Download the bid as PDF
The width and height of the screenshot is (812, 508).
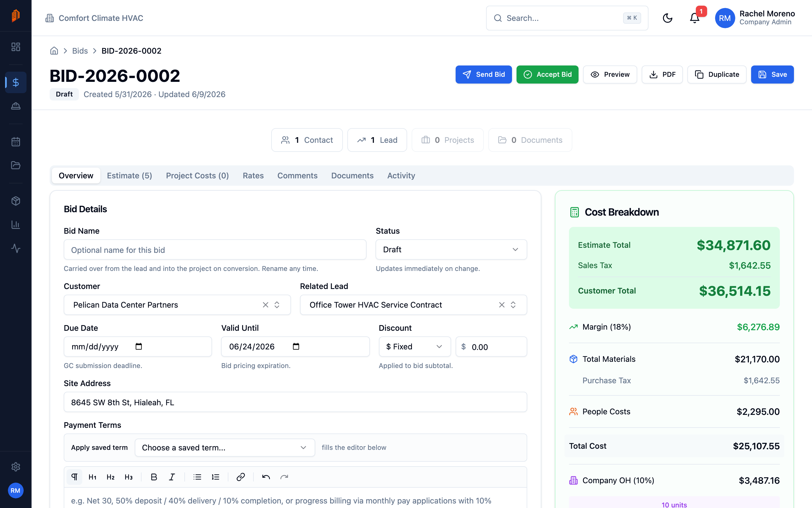pyautogui.click(x=662, y=74)
